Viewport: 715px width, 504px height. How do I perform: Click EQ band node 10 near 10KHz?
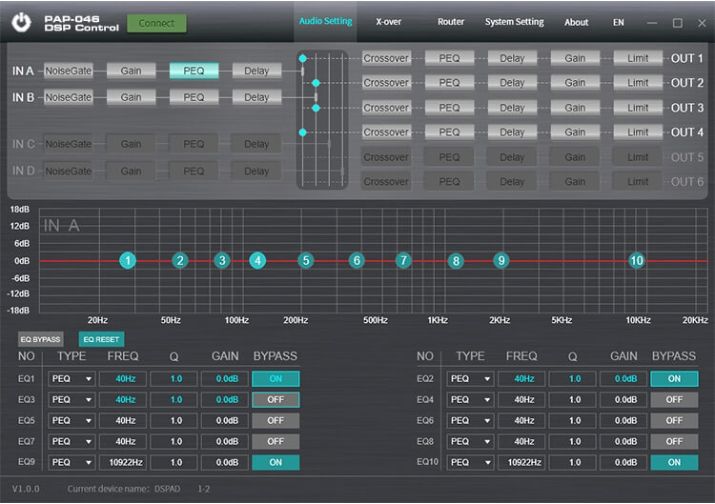tap(636, 260)
